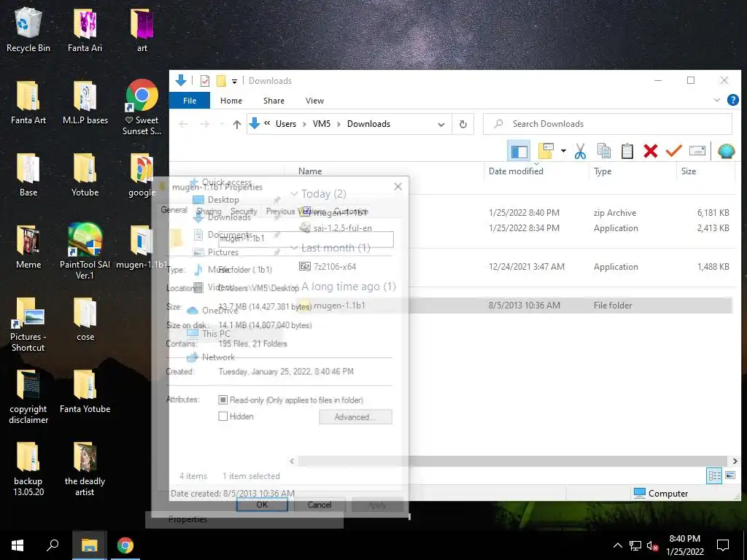
Task: Expand the chevron after VM5 in breadcrumb
Action: (x=338, y=124)
